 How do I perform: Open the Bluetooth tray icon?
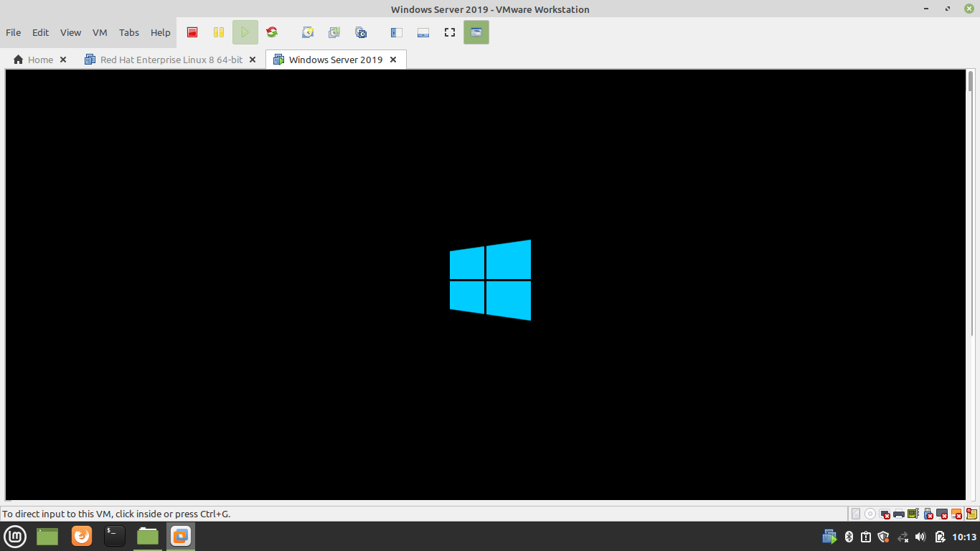849,537
